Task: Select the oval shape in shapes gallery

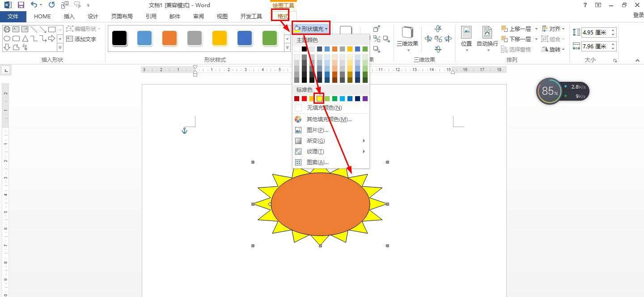Action: point(7,38)
